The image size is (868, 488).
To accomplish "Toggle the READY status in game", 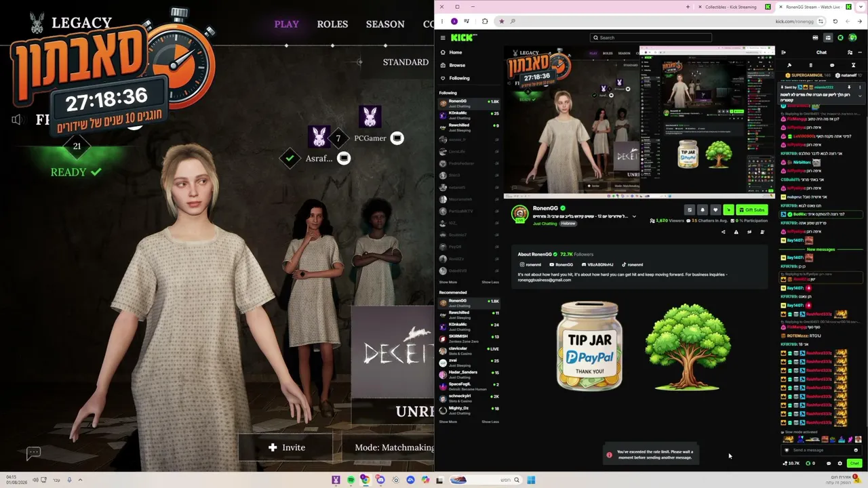I will pyautogui.click(x=76, y=172).
